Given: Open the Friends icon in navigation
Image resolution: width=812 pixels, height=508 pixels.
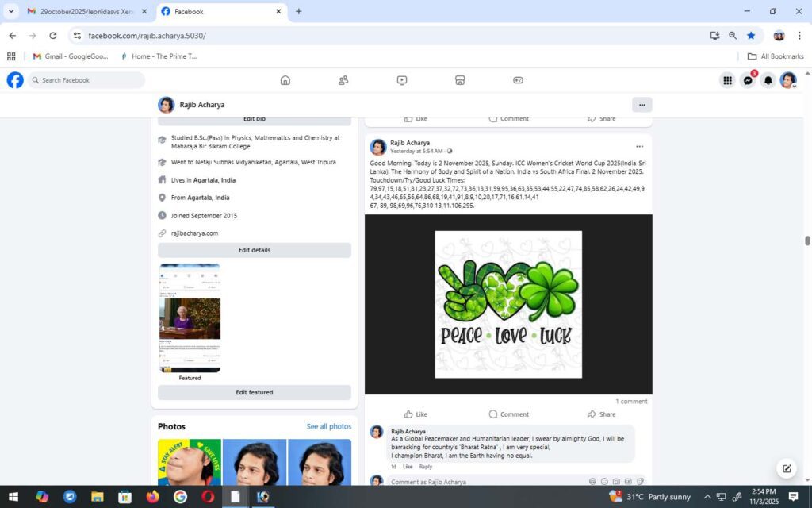Looking at the screenshot, I should [x=343, y=80].
